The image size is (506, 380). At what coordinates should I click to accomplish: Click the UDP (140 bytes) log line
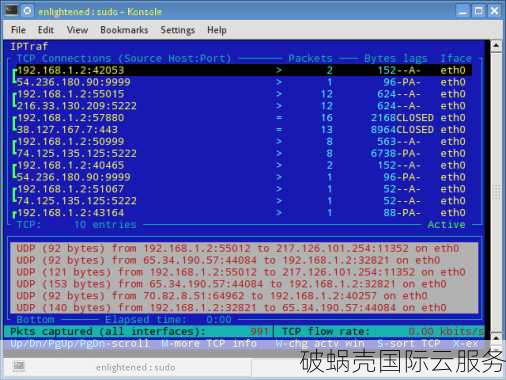(x=231, y=308)
